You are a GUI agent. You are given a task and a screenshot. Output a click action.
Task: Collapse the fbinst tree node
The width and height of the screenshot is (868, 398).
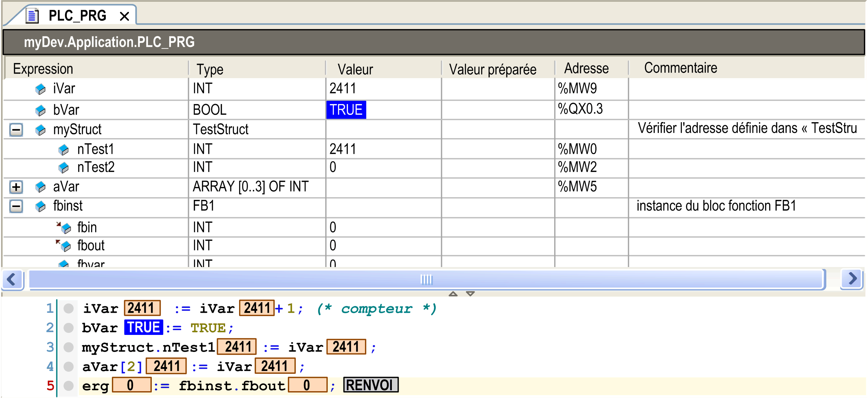pyautogui.click(x=16, y=206)
